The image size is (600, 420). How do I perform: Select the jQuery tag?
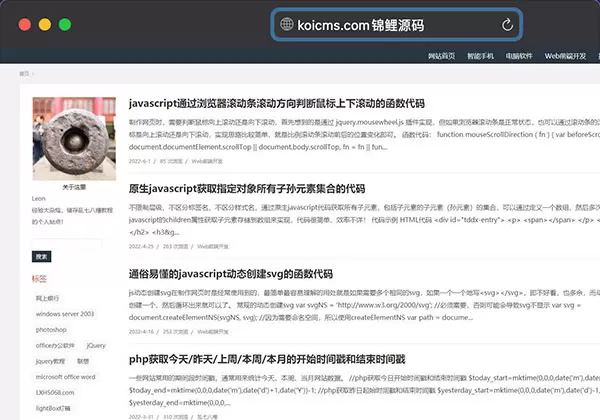pos(96,345)
